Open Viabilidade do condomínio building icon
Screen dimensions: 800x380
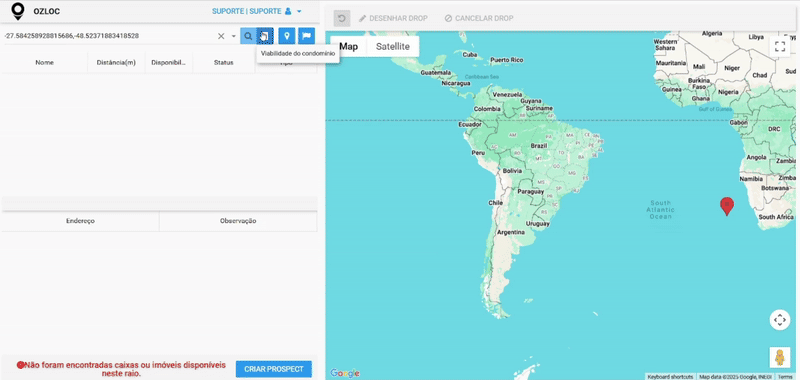tap(265, 36)
